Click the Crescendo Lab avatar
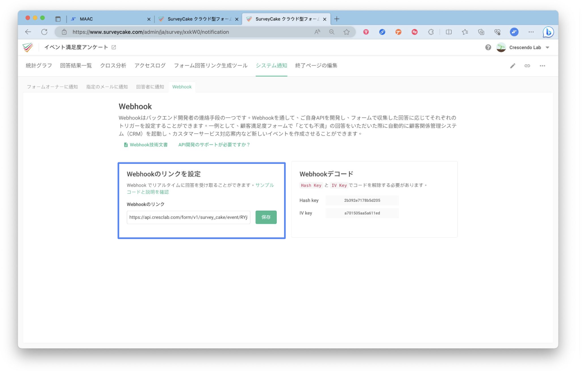 pos(501,48)
